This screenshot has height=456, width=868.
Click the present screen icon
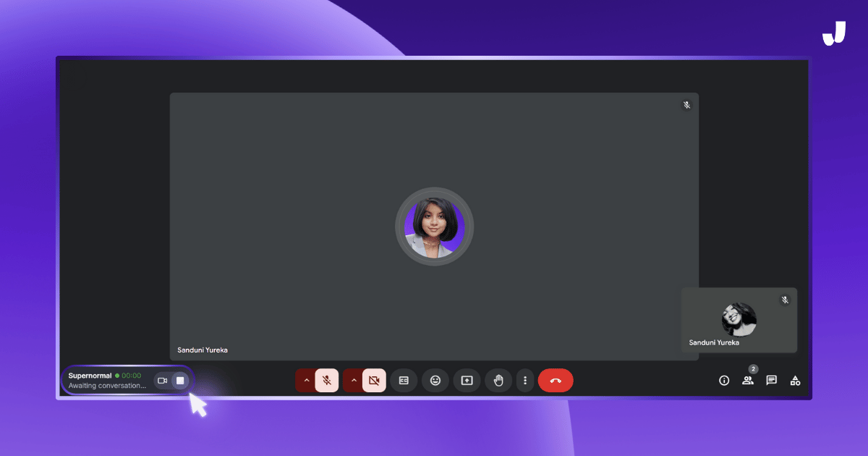tap(467, 380)
